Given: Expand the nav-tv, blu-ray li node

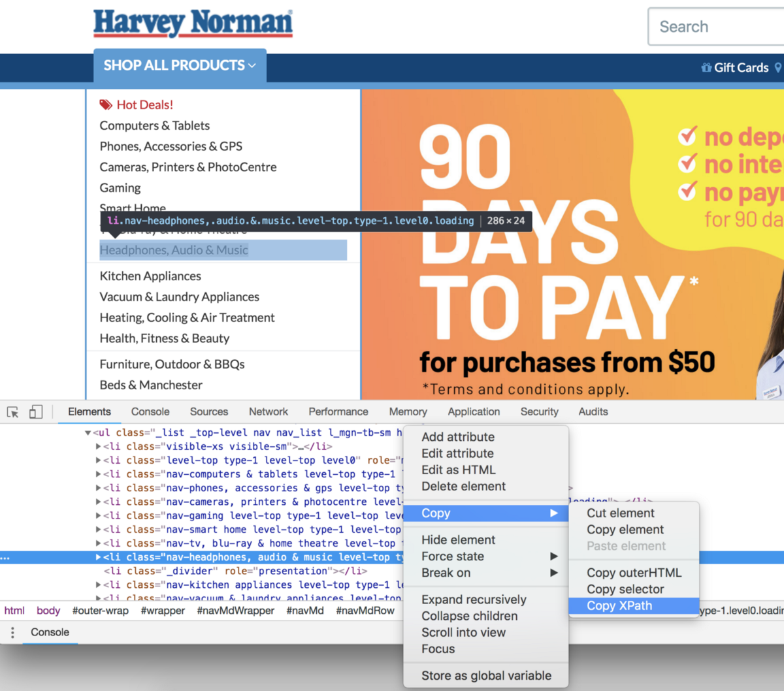Looking at the screenshot, I should (98, 543).
